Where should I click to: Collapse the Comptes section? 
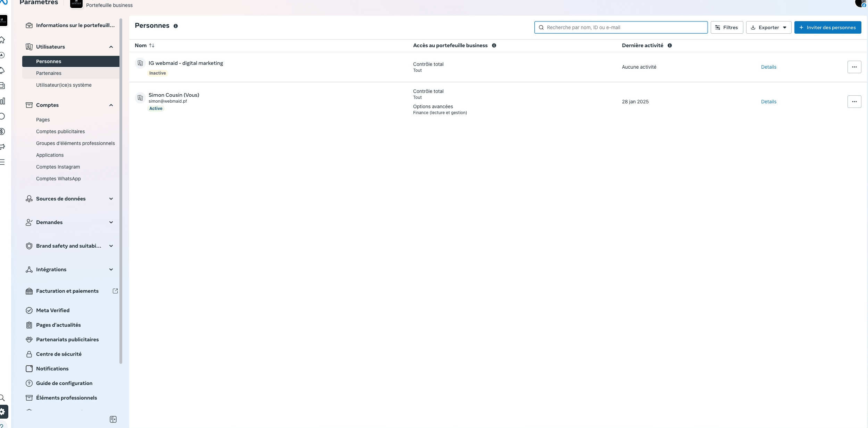point(111,105)
